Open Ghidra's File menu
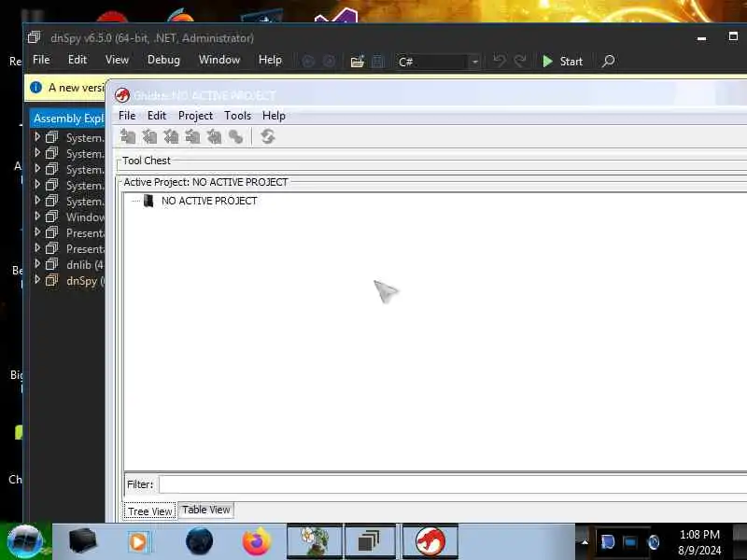747x560 pixels. tap(127, 116)
